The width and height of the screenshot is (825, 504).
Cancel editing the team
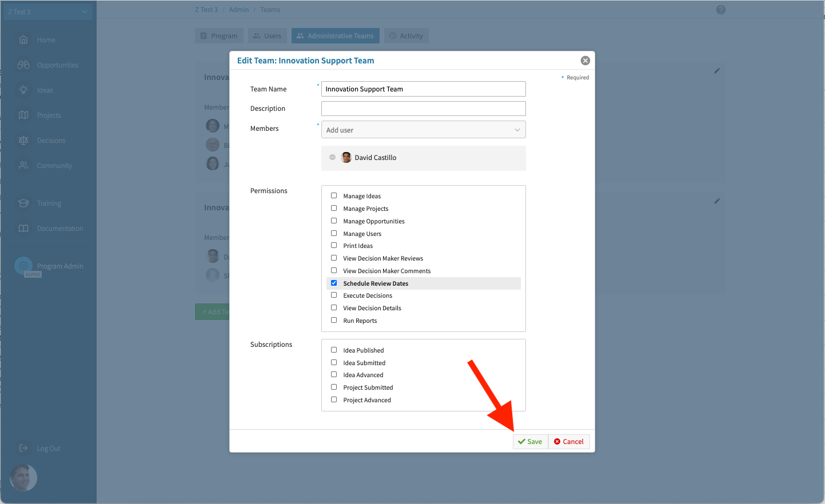569,442
